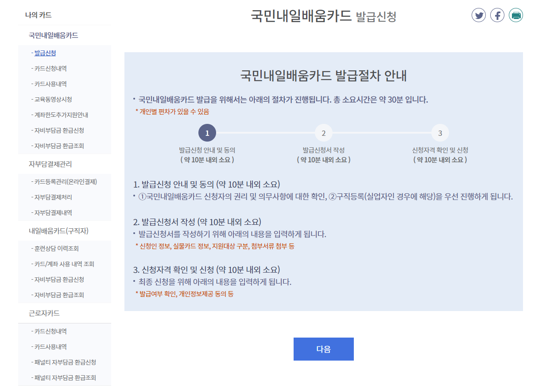This screenshot has height=392, width=554.
Task: Click the 개인별 편차가 있을 수 있음 note
Action: point(172,111)
